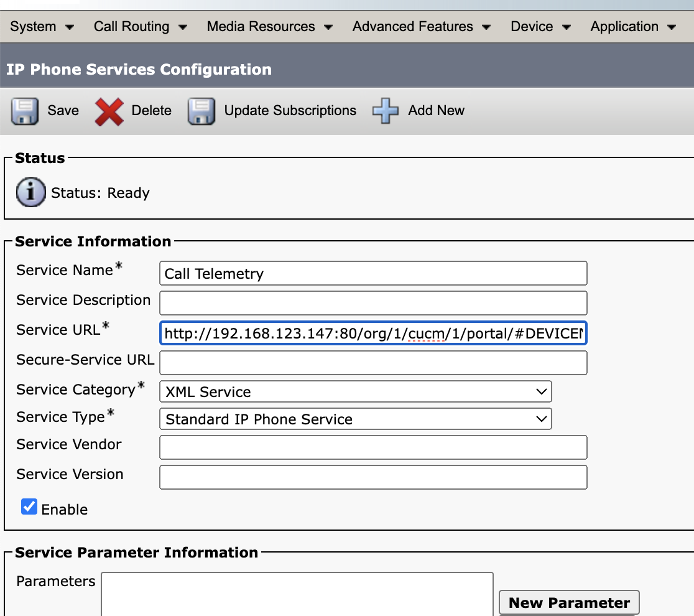694x616 pixels.
Task: Click the Save floppy disk icon
Action: (x=25, y=110)
